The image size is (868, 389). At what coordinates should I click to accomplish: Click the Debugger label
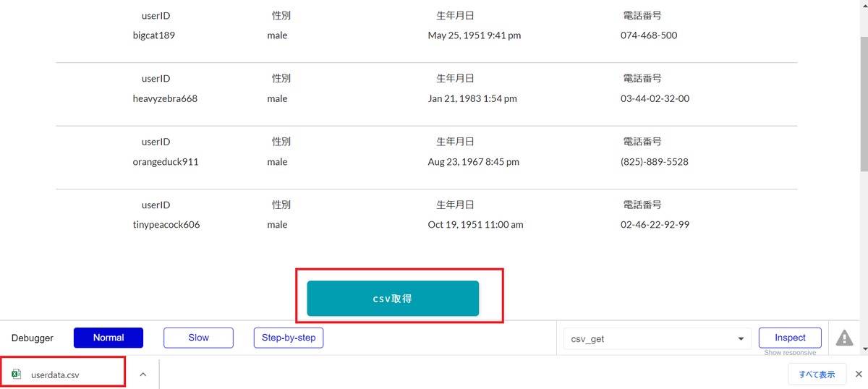[x=33, y=338]
